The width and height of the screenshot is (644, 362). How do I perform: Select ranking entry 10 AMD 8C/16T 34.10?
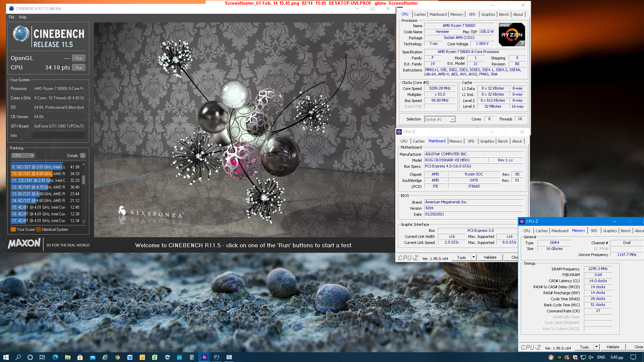46,173
